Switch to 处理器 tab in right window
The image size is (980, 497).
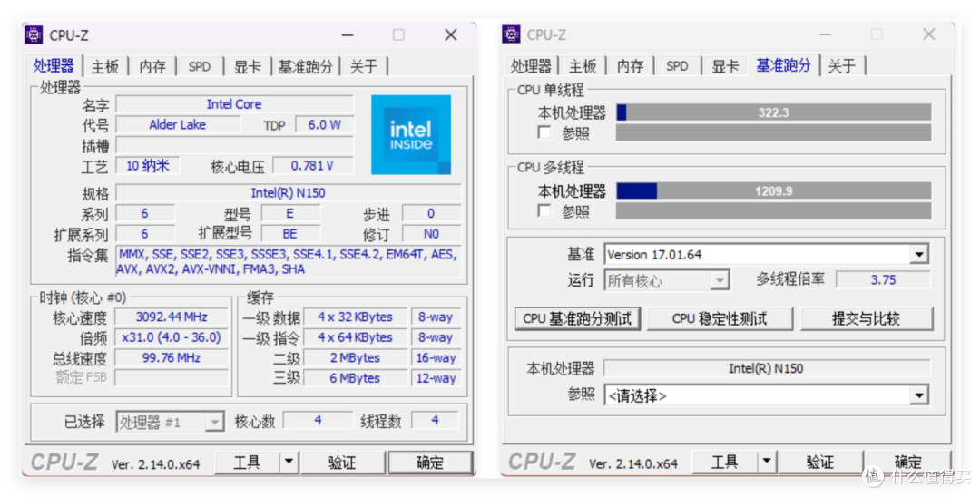click(531, 66)
